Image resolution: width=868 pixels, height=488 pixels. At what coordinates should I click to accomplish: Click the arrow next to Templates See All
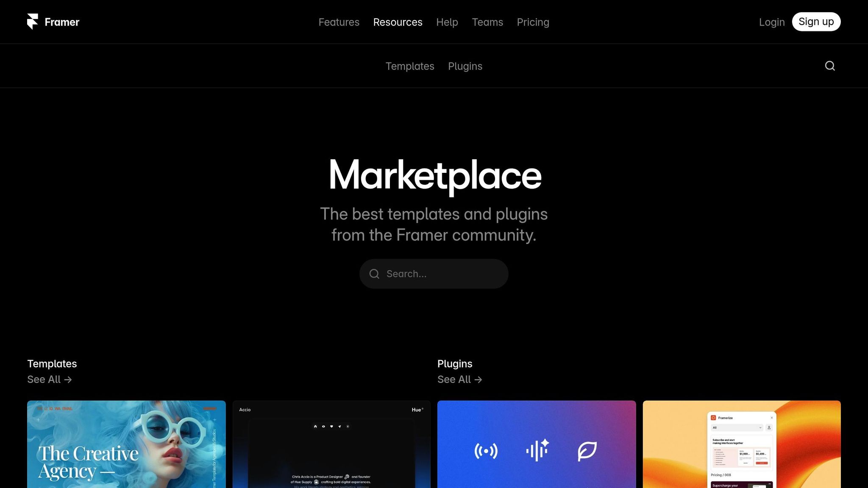click(x=68, y=380)
